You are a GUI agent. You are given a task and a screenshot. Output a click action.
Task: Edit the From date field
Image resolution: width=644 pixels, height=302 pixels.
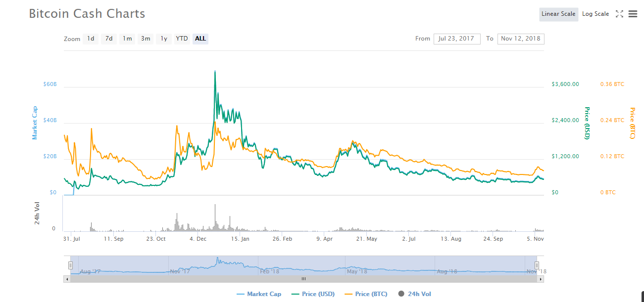(457, 39)
